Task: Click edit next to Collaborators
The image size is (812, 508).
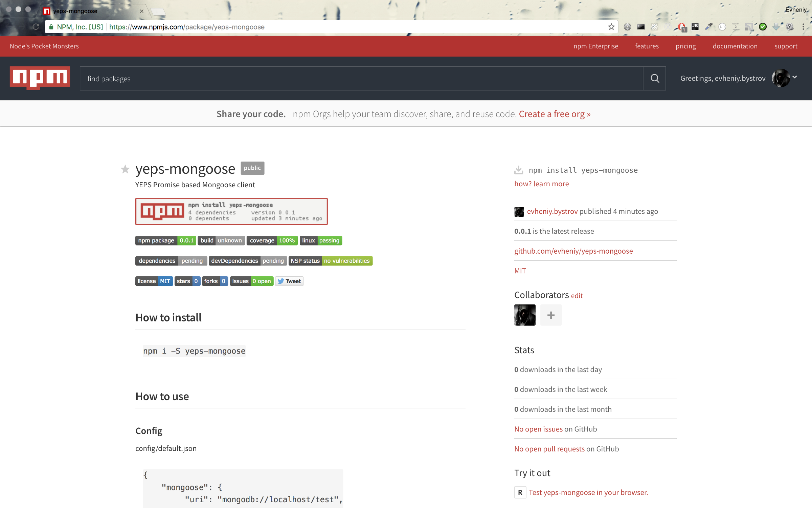Action: click(x=577, y=296)
